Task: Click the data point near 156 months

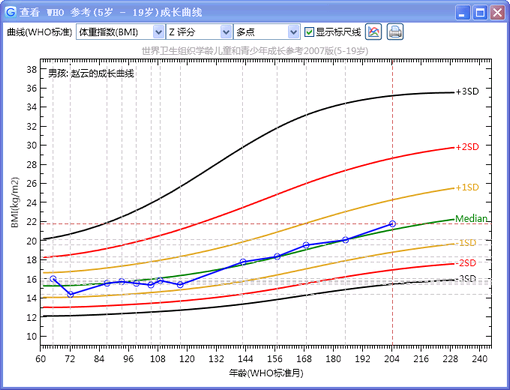Action: tap(277, 256)
